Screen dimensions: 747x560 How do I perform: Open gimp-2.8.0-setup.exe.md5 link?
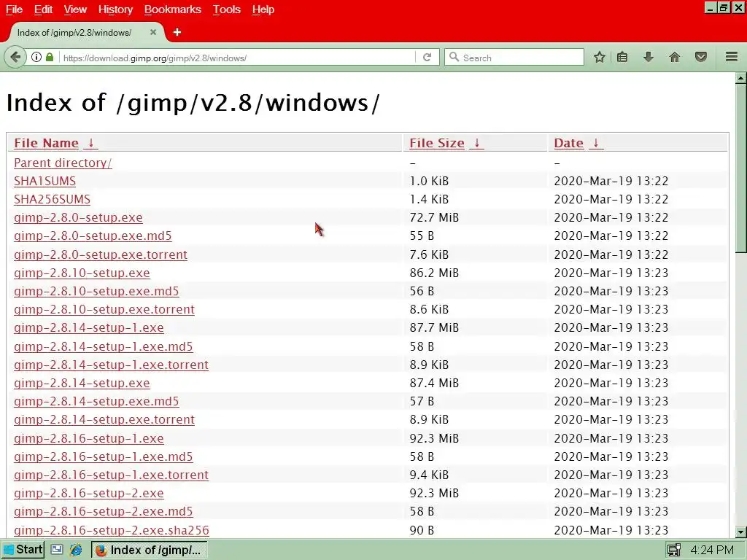(93, 236)
